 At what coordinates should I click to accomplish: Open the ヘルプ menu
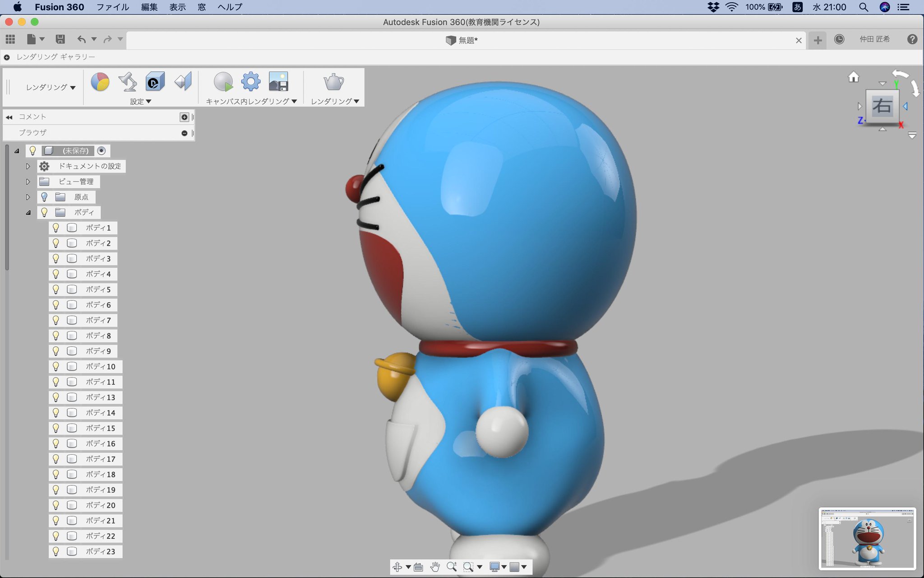coord(230,7)
